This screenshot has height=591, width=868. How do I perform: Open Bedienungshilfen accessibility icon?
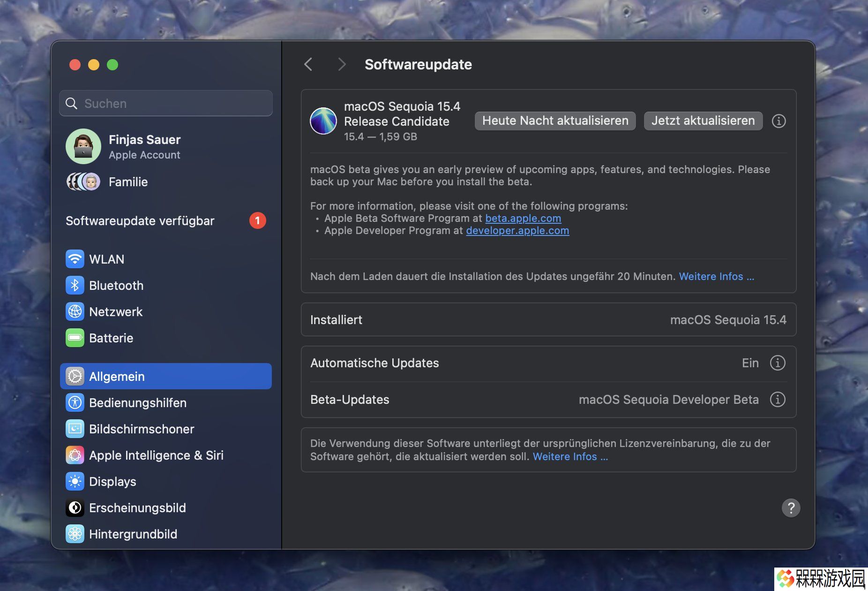click(x=75, y=402)
